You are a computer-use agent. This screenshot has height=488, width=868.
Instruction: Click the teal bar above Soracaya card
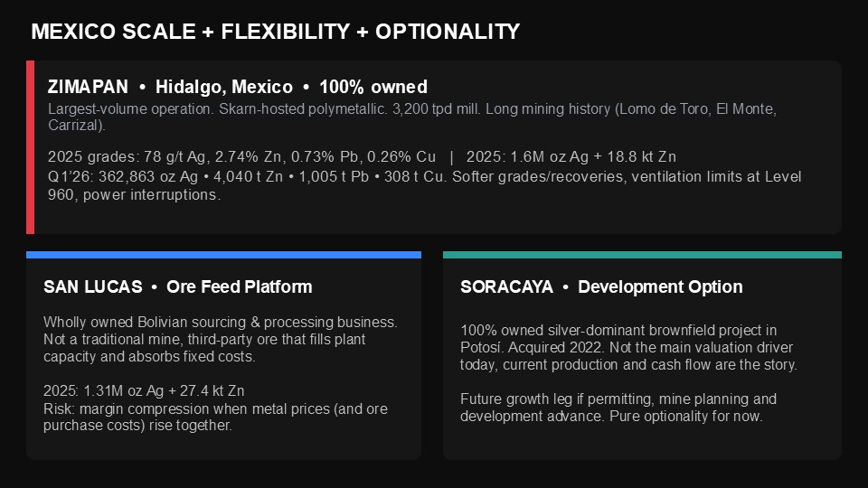(642, 255)
